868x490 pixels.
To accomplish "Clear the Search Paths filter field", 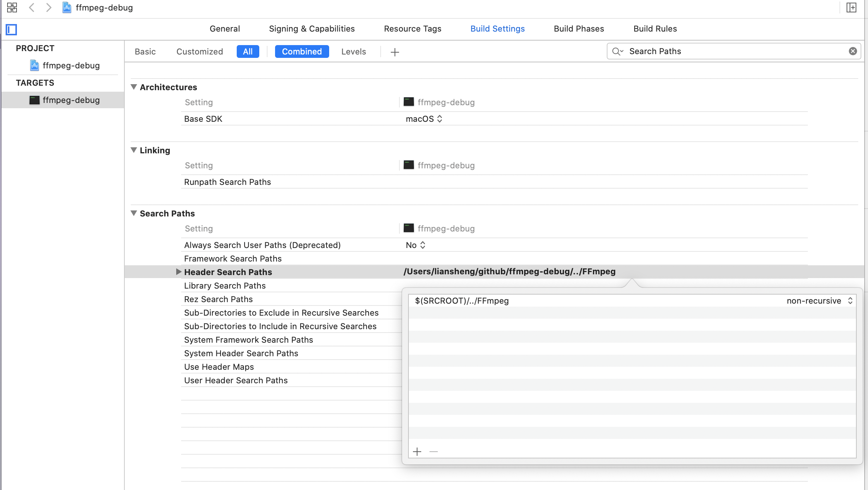I will (x=853, y=51).
